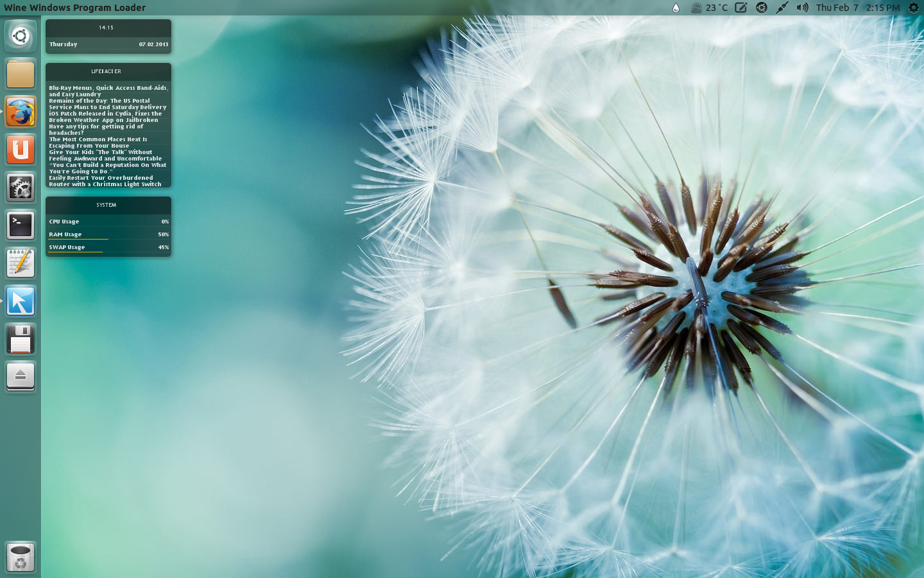Click the 14:15 time in clock widget
This screenshot has width=924, height=578.
[x=107, y=28]
